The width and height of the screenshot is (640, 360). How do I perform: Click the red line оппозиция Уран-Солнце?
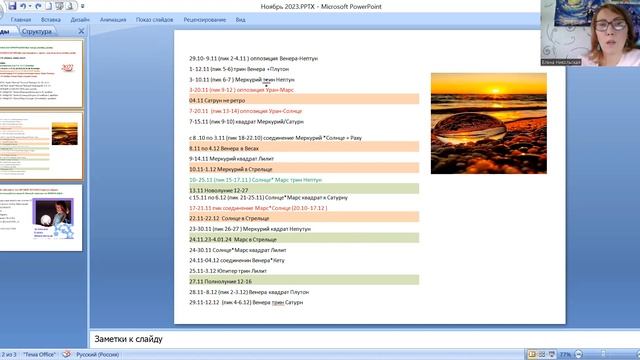pos(245,111)
